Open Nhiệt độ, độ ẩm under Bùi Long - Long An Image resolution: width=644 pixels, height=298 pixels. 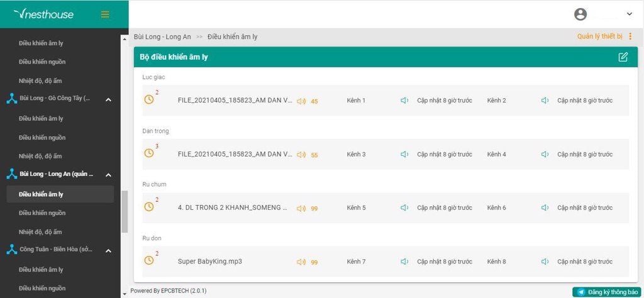(40, 232)
